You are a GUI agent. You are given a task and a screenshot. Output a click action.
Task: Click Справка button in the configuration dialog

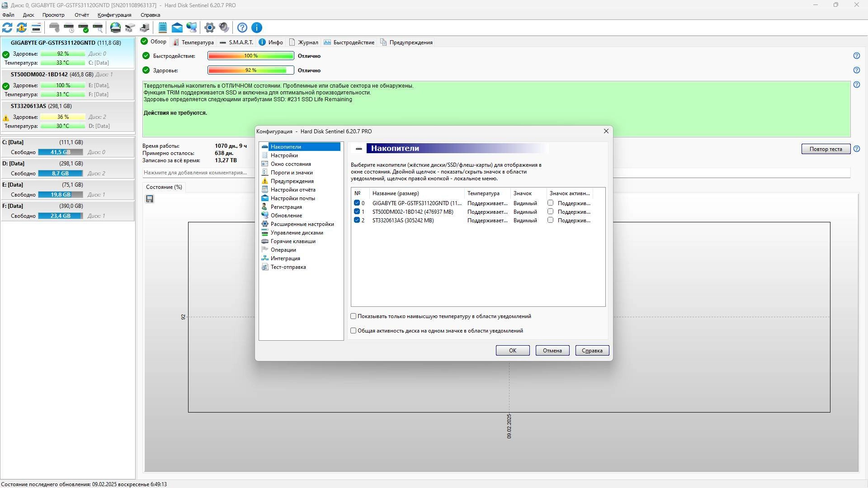pos(592,351)
